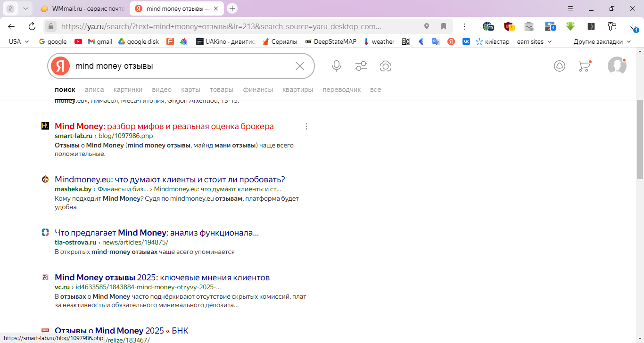Reload the page with the refresh icon

(32, 26)
